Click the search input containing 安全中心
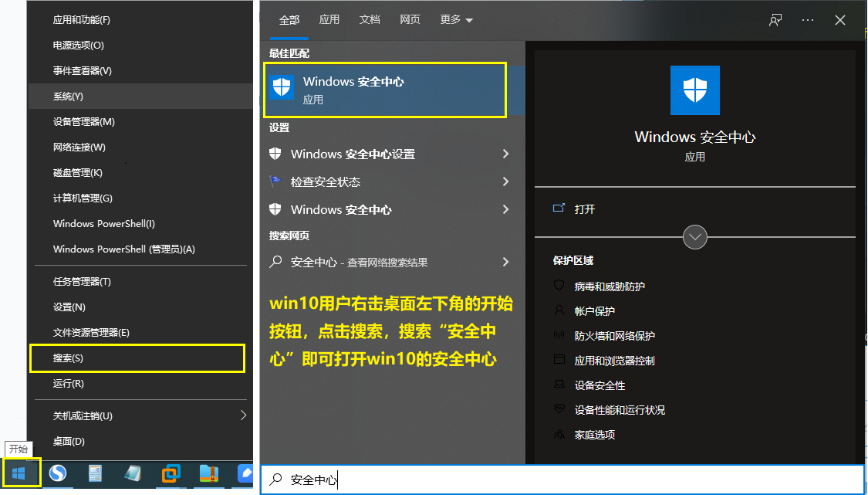Viewport: 868px width, 495px height. 563,480
